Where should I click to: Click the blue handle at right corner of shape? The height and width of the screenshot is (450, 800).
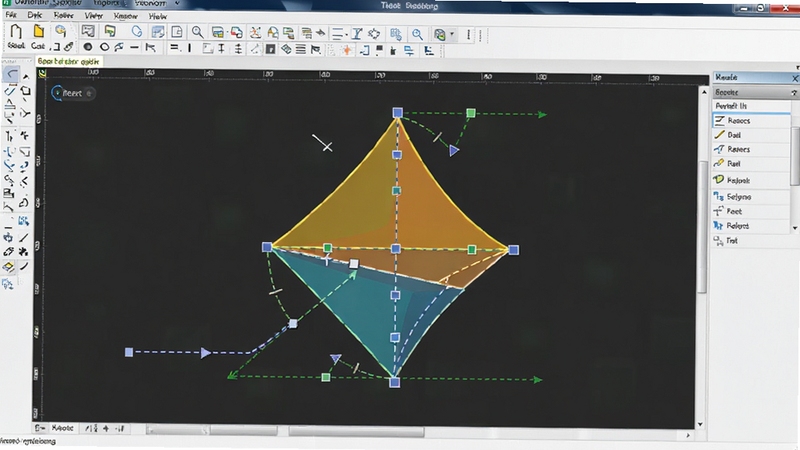[x=514, y=250]
